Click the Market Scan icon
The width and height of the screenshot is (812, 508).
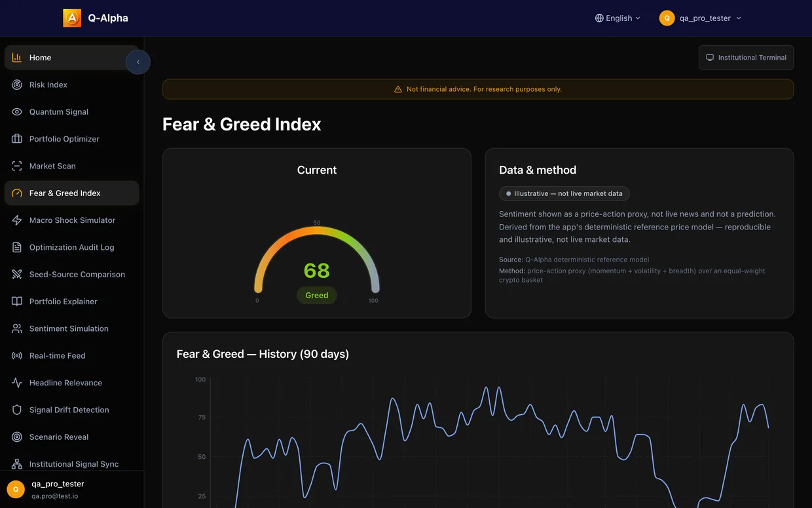(17, 166)
